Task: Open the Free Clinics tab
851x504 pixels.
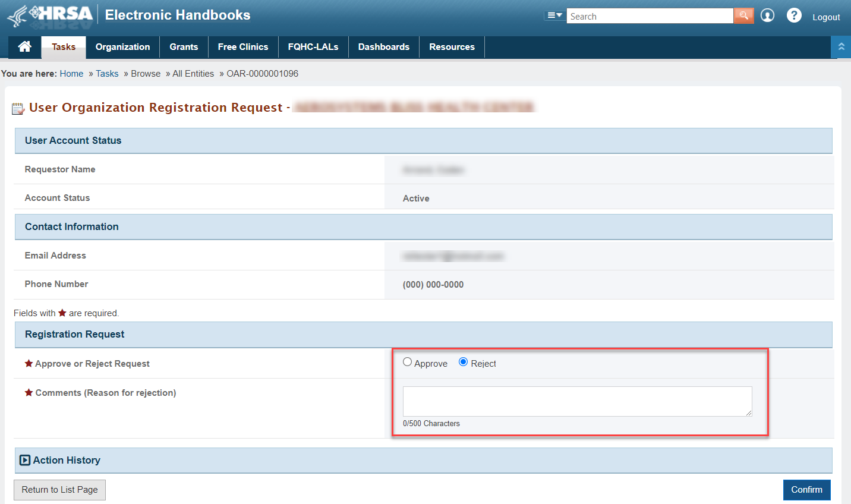Action: [x=243, y=47]
